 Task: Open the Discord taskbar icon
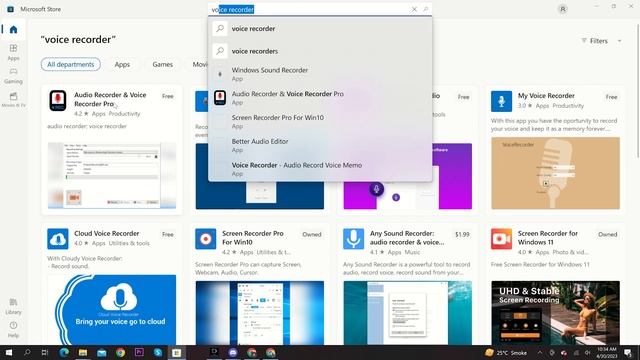(233, 353)
